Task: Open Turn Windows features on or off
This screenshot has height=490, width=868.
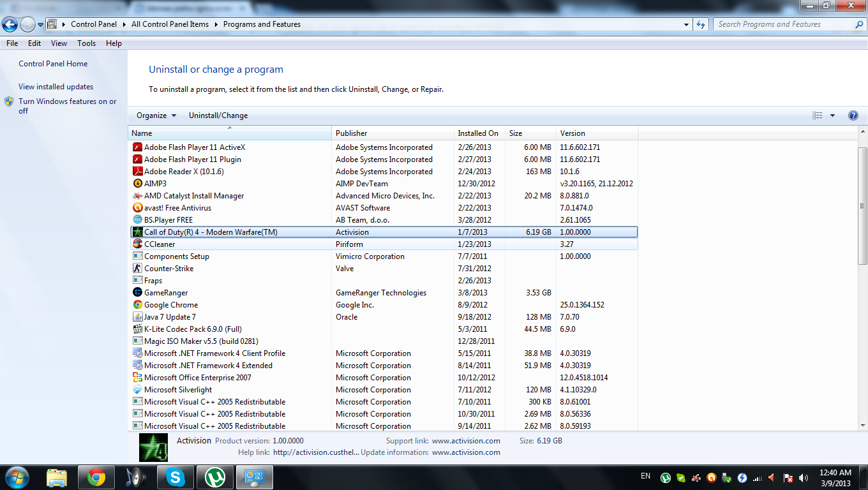Action: point(68,106)
